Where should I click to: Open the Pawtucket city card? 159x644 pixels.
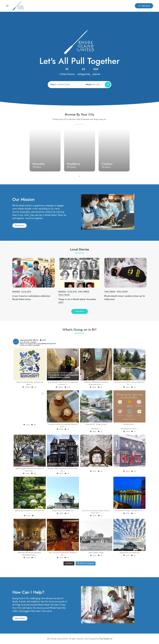tap(45, 150)
